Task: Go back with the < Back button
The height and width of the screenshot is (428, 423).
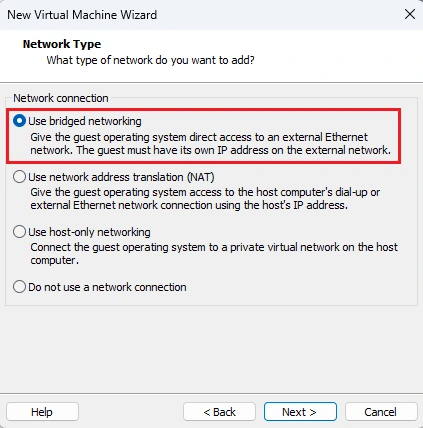Action: (x=219, y=412)
